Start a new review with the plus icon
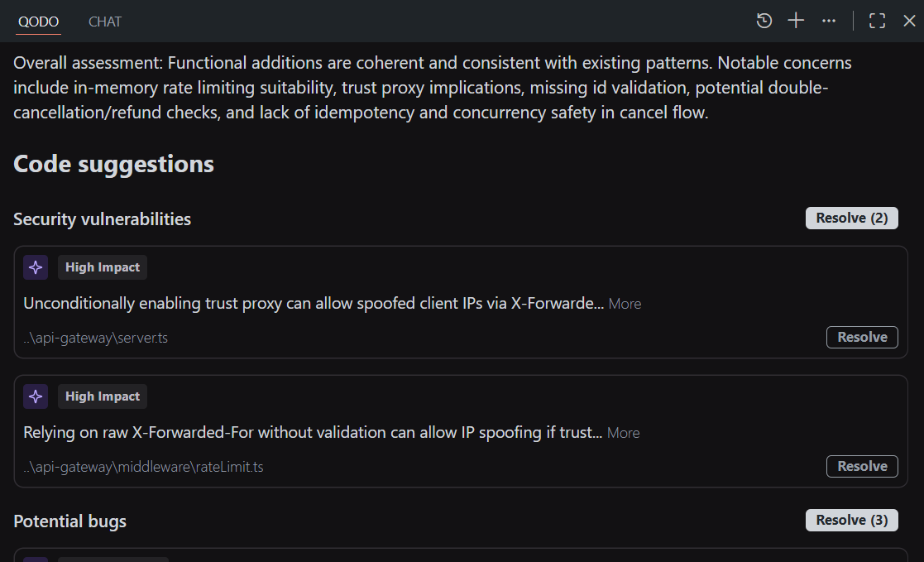Image resolution: width=924 pixels, height=562 pixels. [x=795, y=20]
